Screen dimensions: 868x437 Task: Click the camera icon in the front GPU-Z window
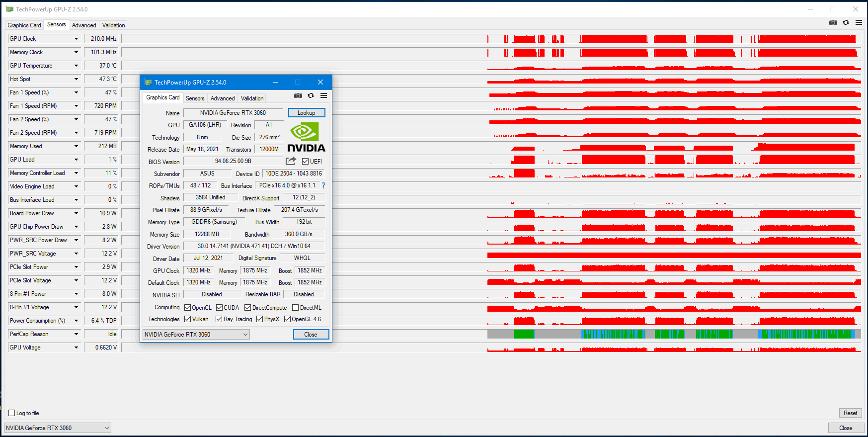pos(298,95)
